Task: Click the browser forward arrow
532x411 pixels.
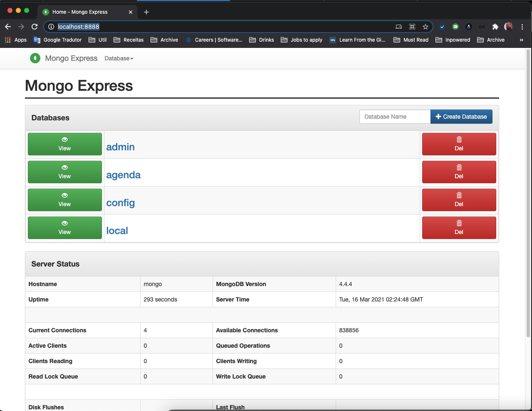Action: tap(21, 27)
